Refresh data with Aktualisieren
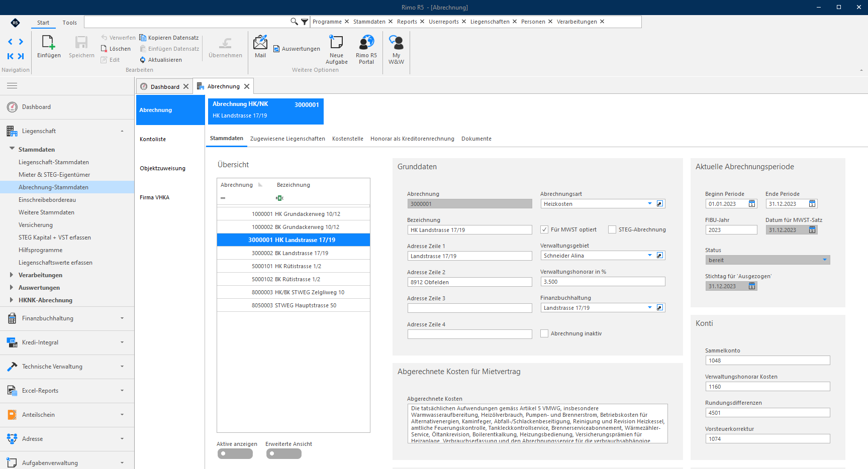This screenshot has height=469, width=868. pos(161,60)
